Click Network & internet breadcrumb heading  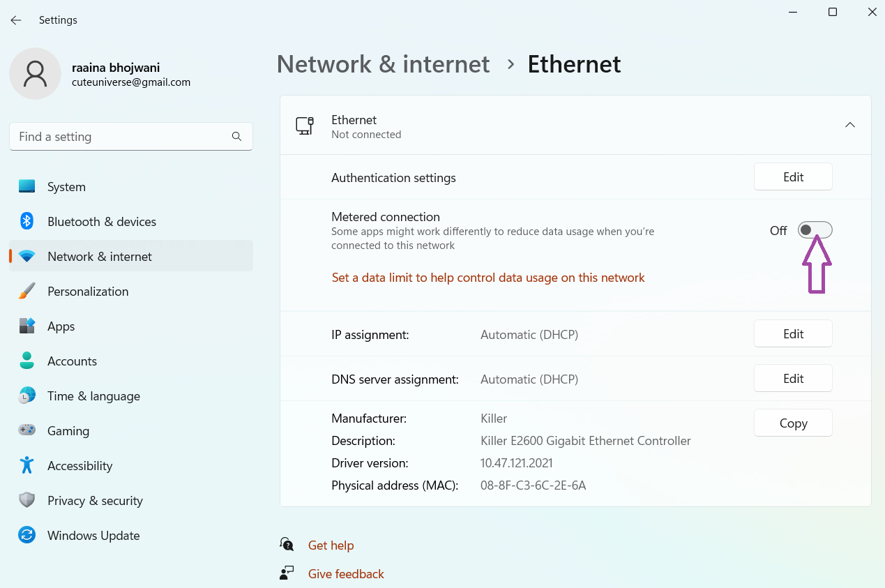tap(383, 64)
